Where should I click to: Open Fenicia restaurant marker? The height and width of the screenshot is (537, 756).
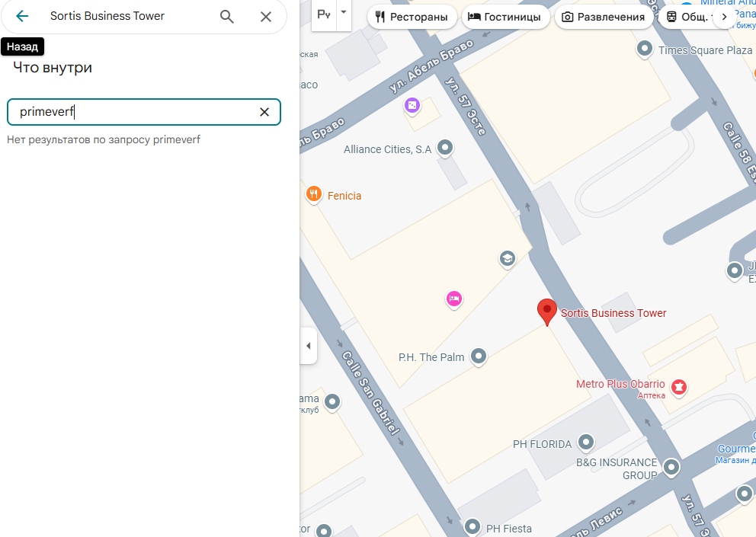point(313,195)
